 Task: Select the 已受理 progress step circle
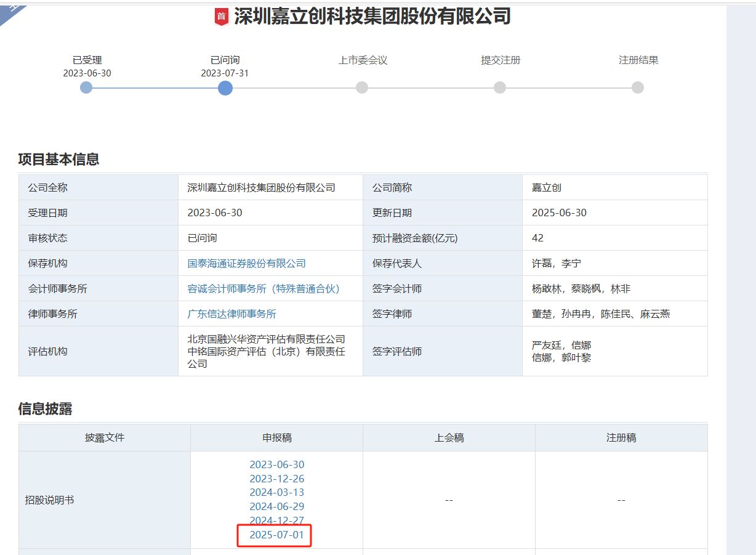[x=86, y=87]
